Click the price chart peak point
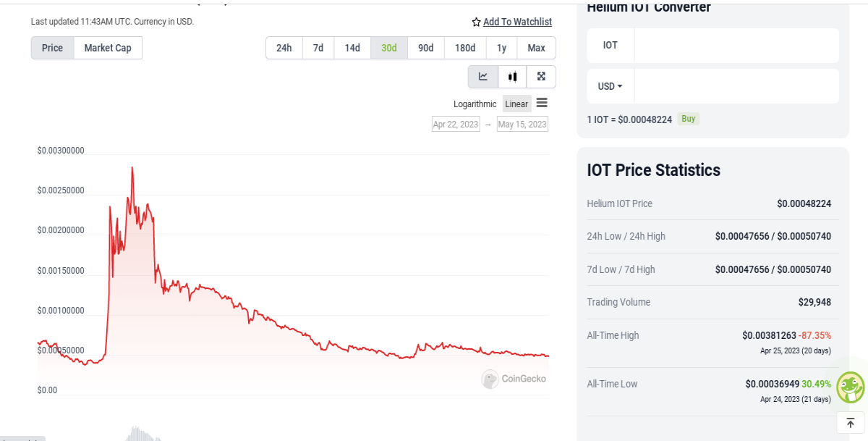This screenshot has height=441, width=868. [132, 167]
